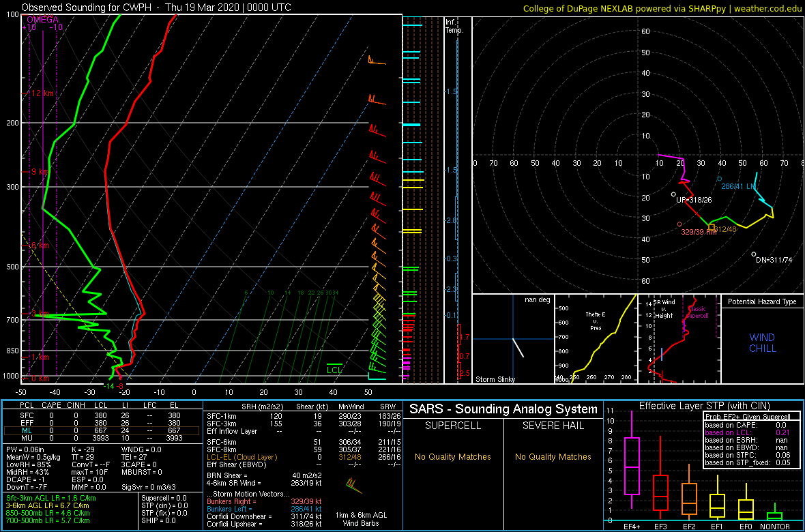Click the 'based on STP_fixed' probability row
This screenshot has height=532, width=805.
(x=748, y=463)
